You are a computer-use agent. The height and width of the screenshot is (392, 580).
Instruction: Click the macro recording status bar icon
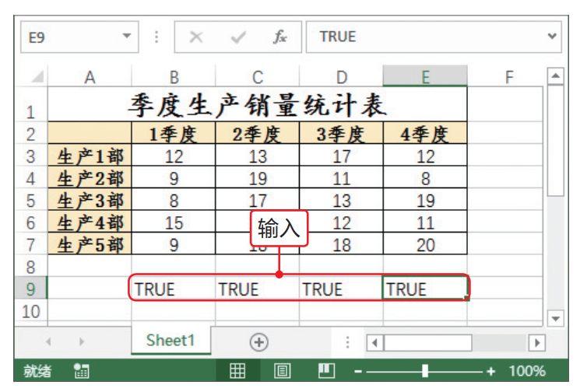click(81, 370)
